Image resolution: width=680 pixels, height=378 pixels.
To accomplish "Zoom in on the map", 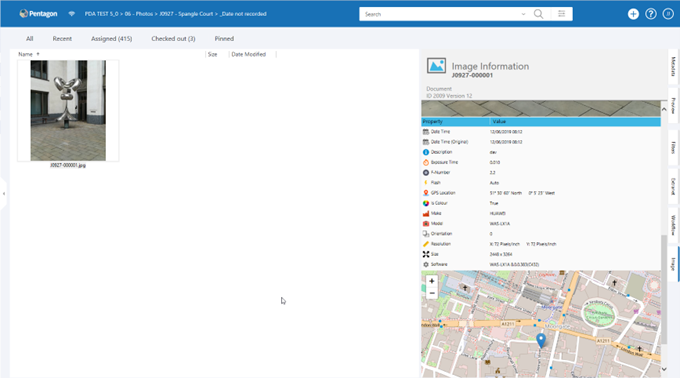I will [432, 281].
